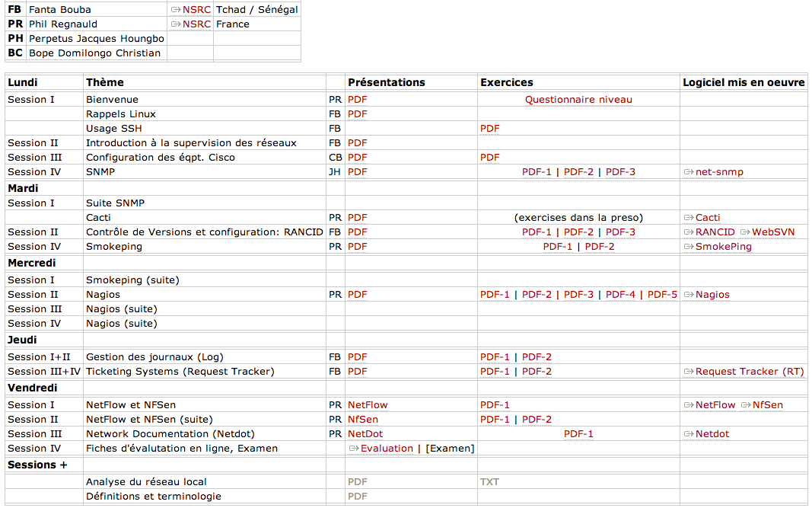
Task: Open Phil Regnauld's NSRC link
Action: pyautogui.click(x=196, y=24)
